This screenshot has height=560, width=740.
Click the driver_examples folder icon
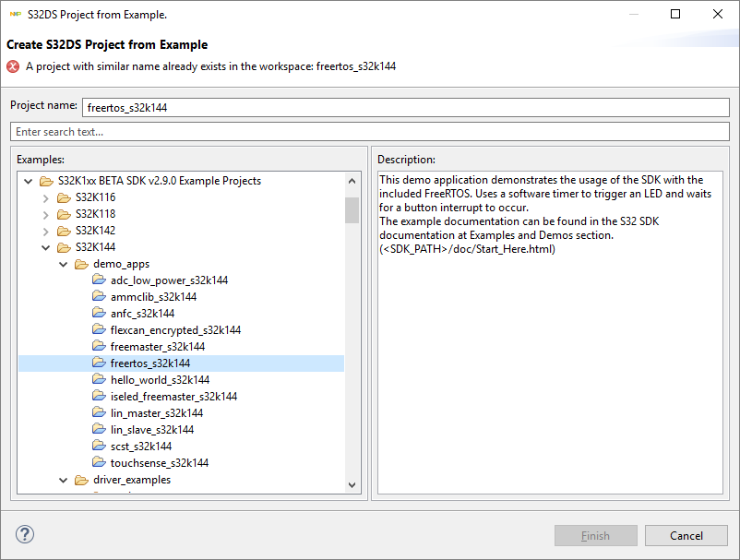point(81,480)
